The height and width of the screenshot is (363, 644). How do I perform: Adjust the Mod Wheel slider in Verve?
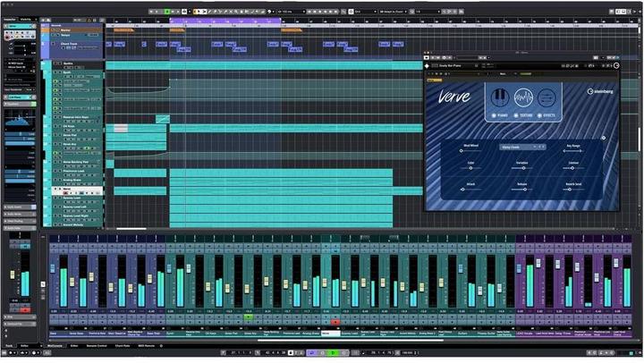pyautogui.click(x=470, y=151)
